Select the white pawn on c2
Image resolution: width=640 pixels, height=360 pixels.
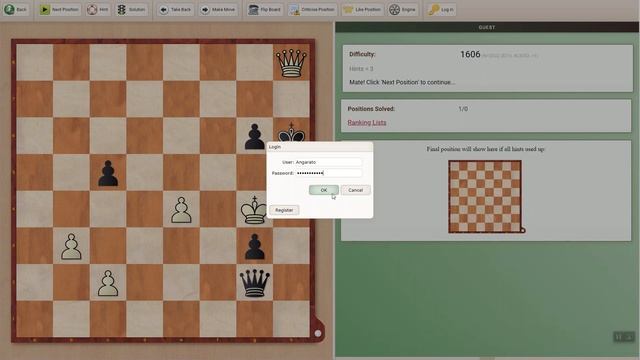click(108, 283)
